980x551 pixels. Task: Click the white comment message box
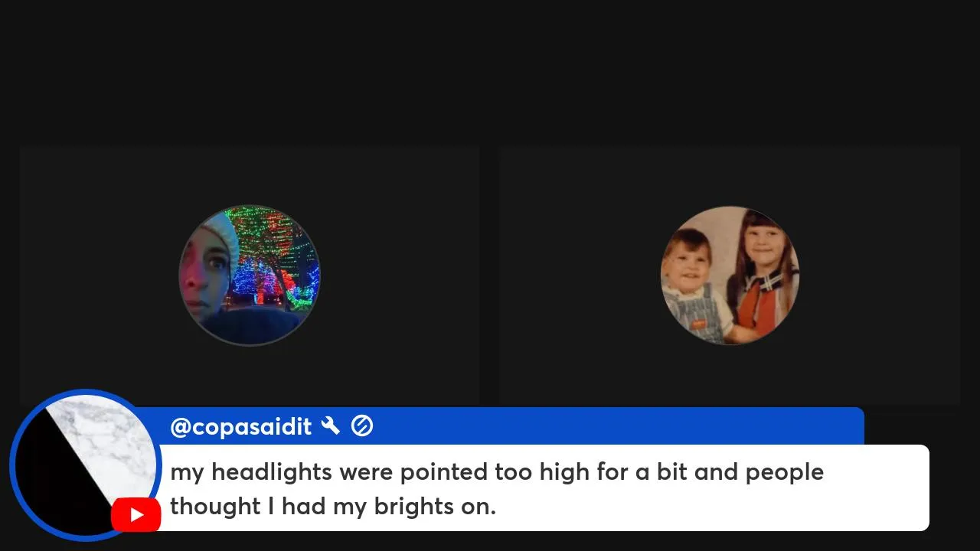(x=542, y=487)
